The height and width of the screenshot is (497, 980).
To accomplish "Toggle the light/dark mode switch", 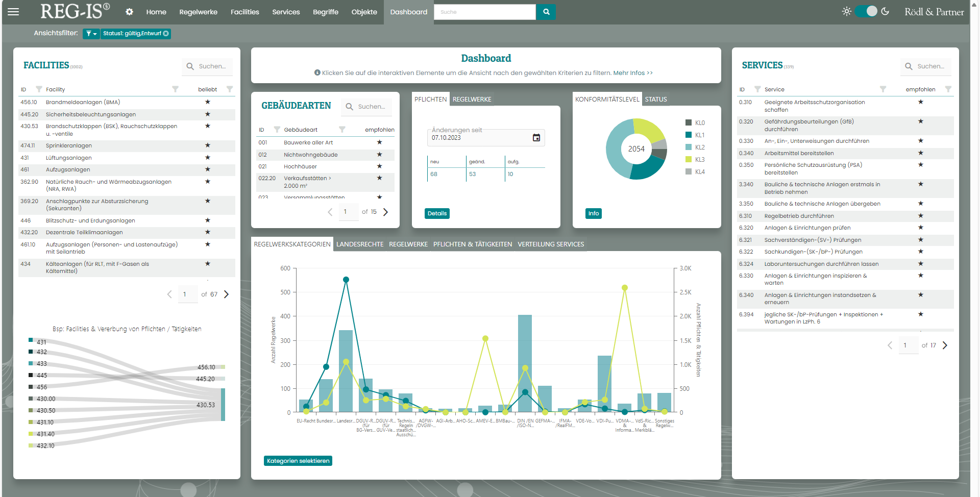I will (866, 11).
